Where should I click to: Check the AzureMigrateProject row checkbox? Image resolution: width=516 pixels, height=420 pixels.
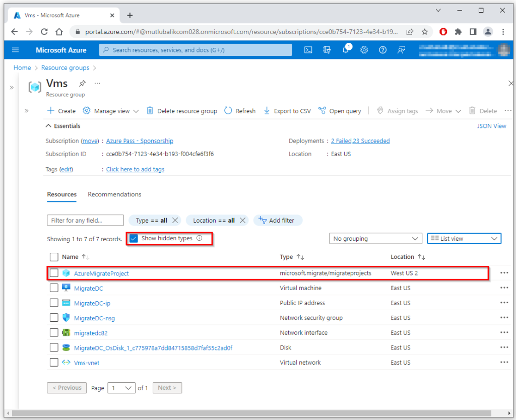54,273
